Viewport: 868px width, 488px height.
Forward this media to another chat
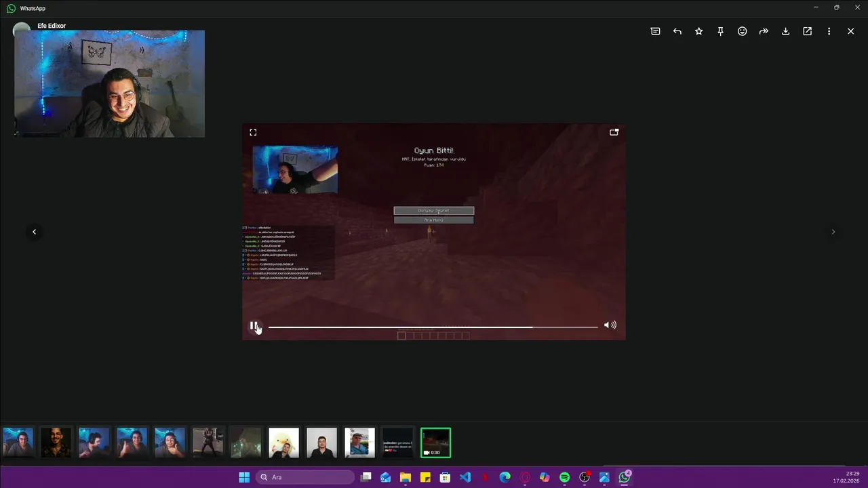[x=764, y=31]
